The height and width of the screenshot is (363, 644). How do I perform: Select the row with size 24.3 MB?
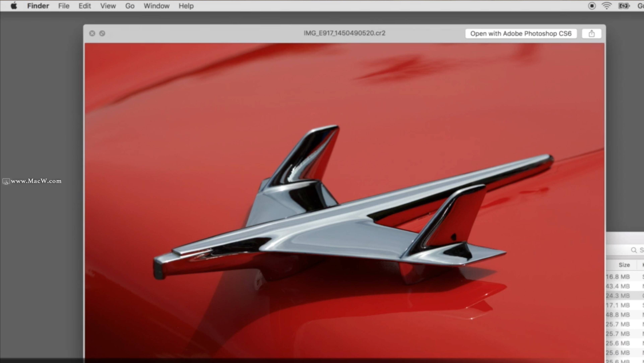(625, 296)
